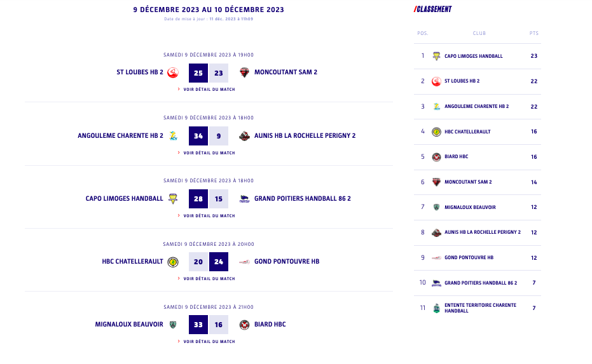Click St Loubes HB 2 logo in match results
The image size is (592, 364).
click(x=173, y=72)
